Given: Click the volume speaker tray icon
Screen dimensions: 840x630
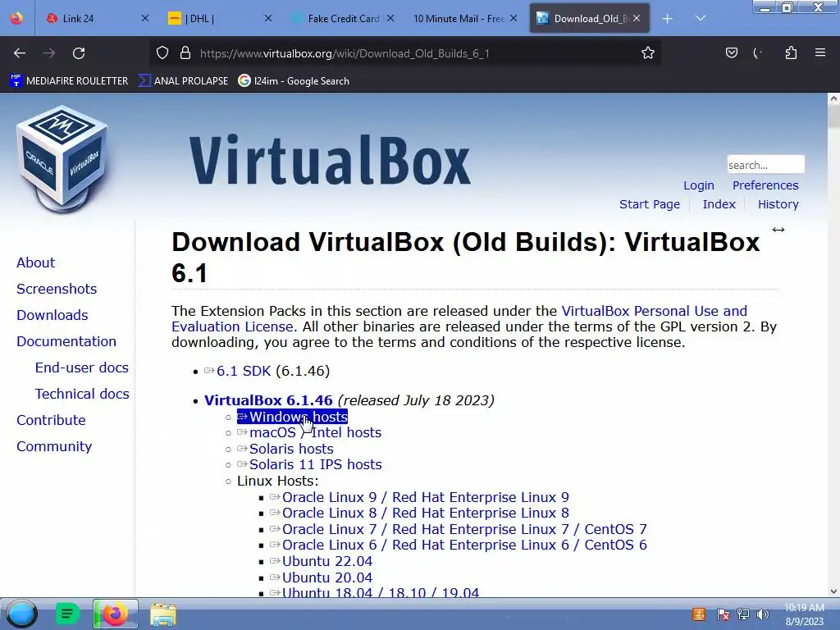Looking at the screenshot, I should [762, 614].
